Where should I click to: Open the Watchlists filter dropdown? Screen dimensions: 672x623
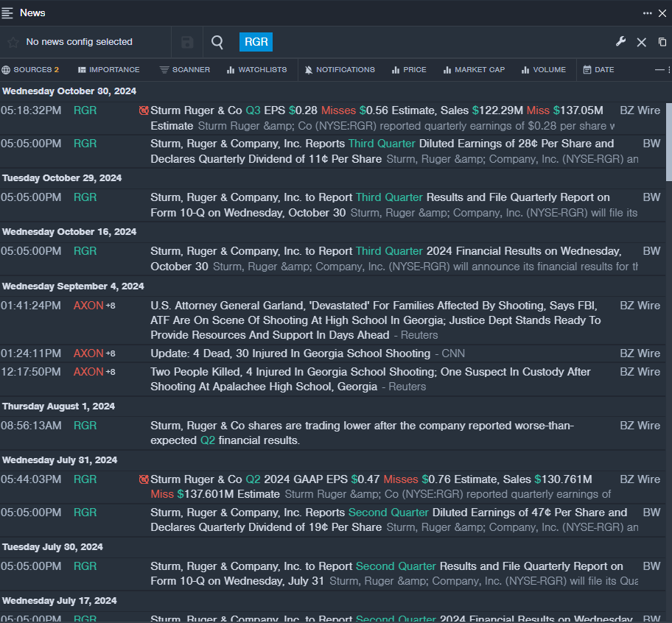(256, 70)
